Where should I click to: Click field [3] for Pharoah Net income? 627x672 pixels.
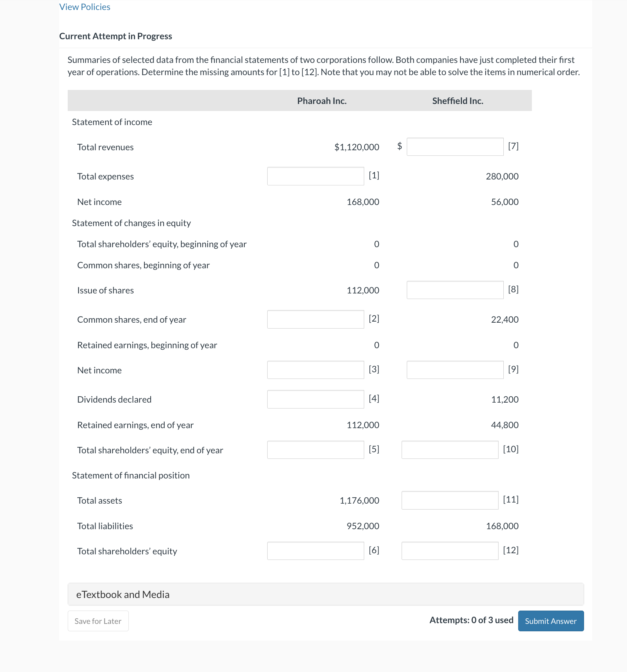pos(315,370)
